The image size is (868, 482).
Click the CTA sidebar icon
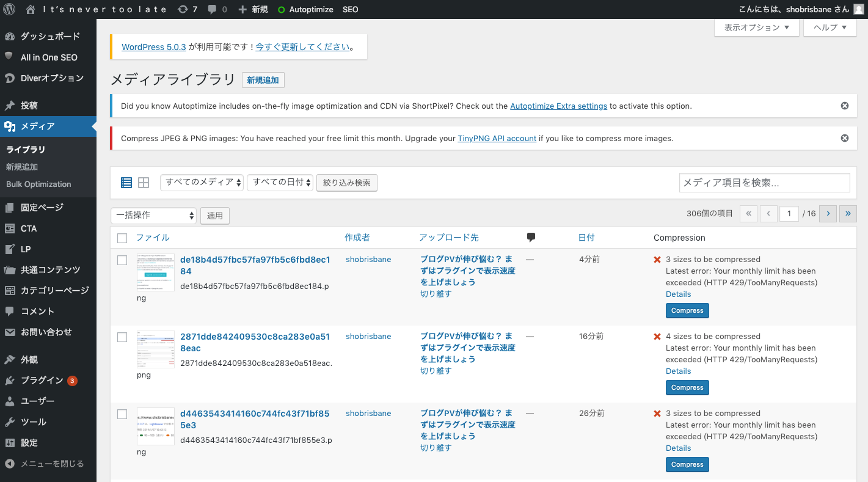(x=9, y=228)
